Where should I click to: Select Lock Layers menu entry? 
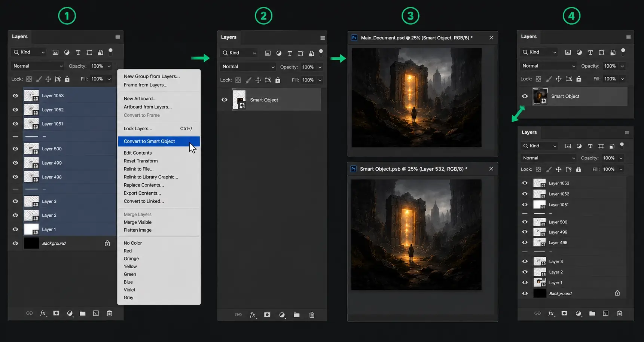coord(159,128)
